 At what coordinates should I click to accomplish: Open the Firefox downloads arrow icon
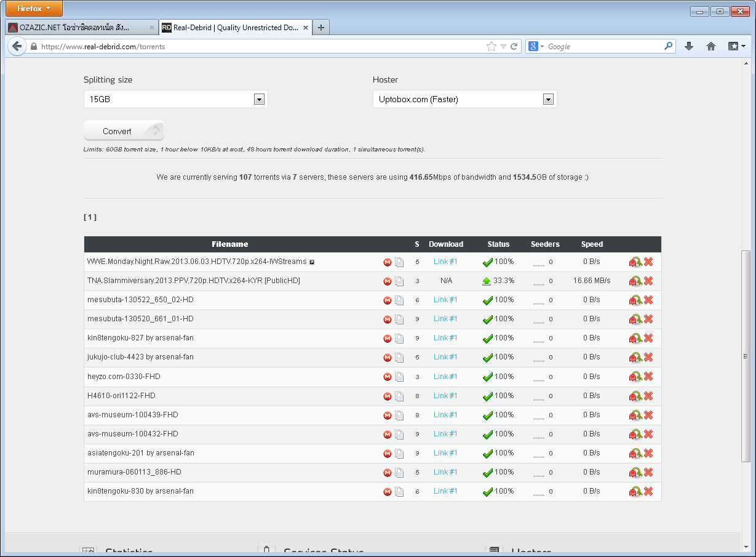(689, 46)
